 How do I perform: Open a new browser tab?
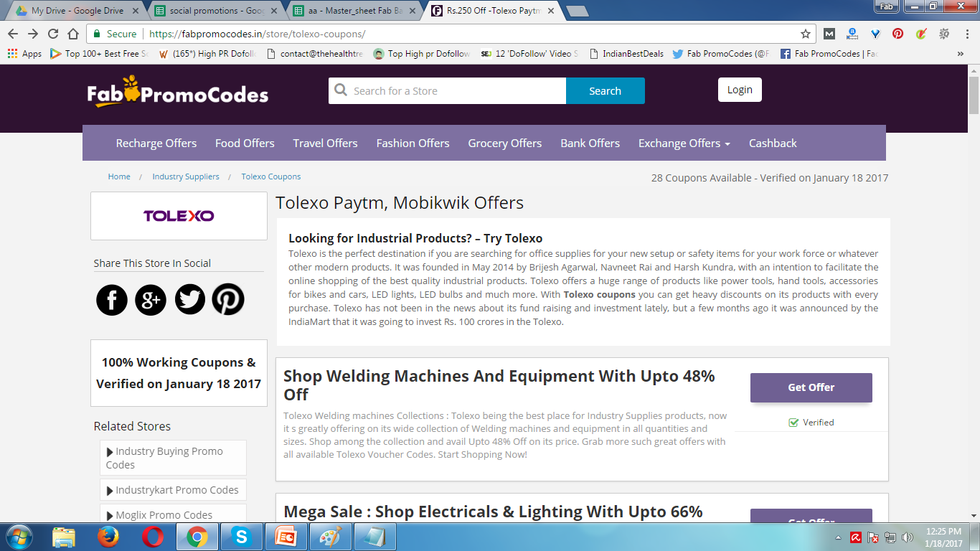pos(577,11)
